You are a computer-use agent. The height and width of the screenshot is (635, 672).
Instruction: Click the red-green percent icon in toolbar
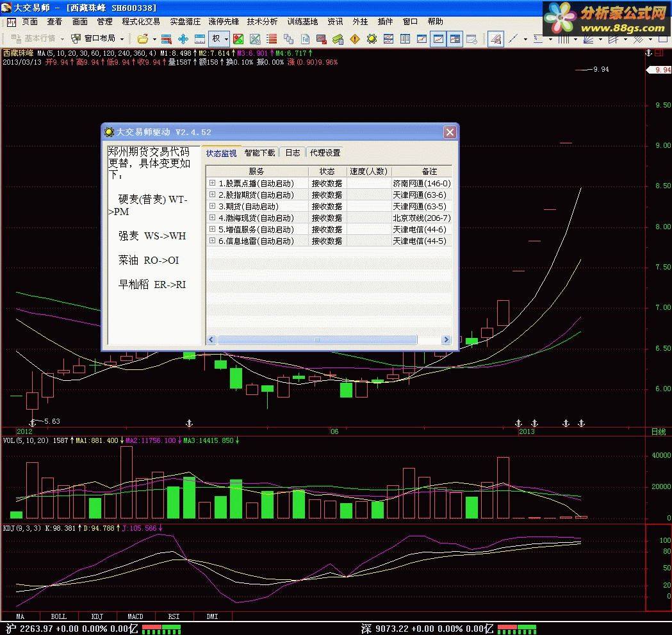pyautogui.click(x=238, y=39)
